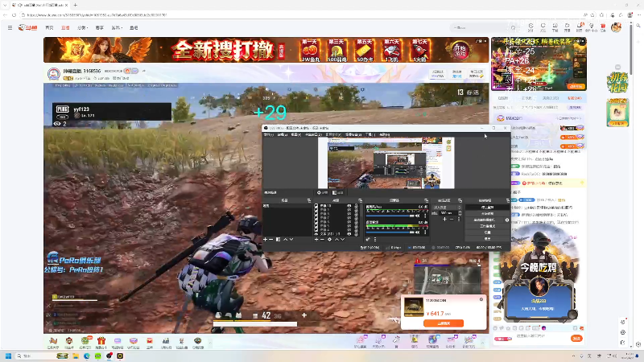The image size is (644, 362).
Task: Open the Douyu hamburger menu
Action: tap(10, 27)
